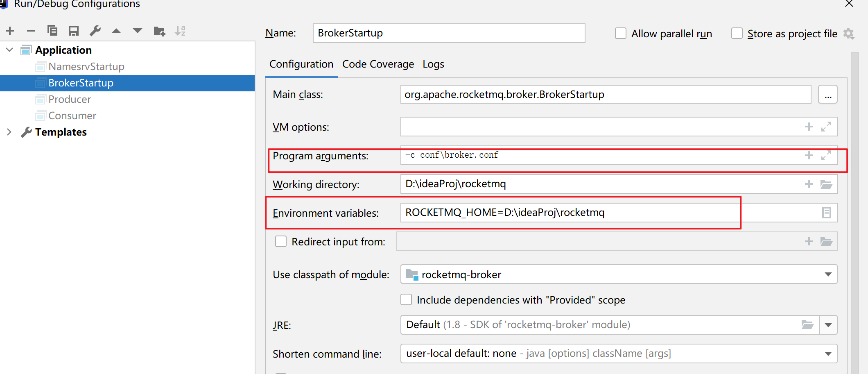Open the Shorten command line dropdown
Viewport: 868px width, 374px height.
pos(828,354)
